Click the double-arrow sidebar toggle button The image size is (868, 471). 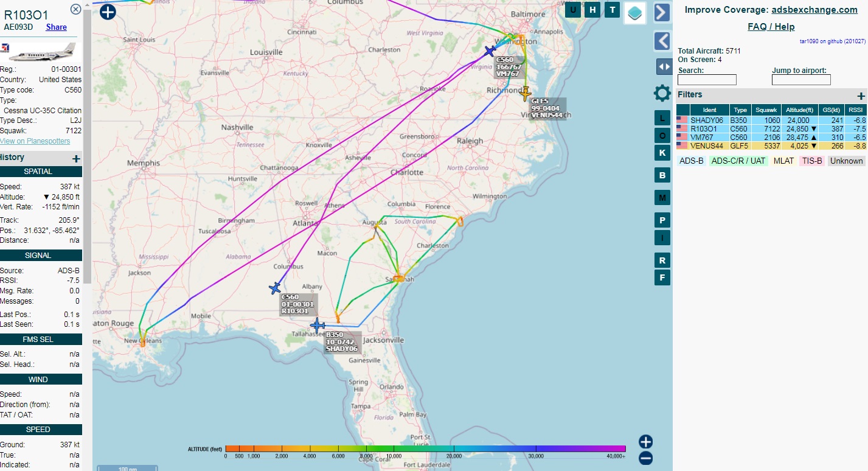point(664,66)
